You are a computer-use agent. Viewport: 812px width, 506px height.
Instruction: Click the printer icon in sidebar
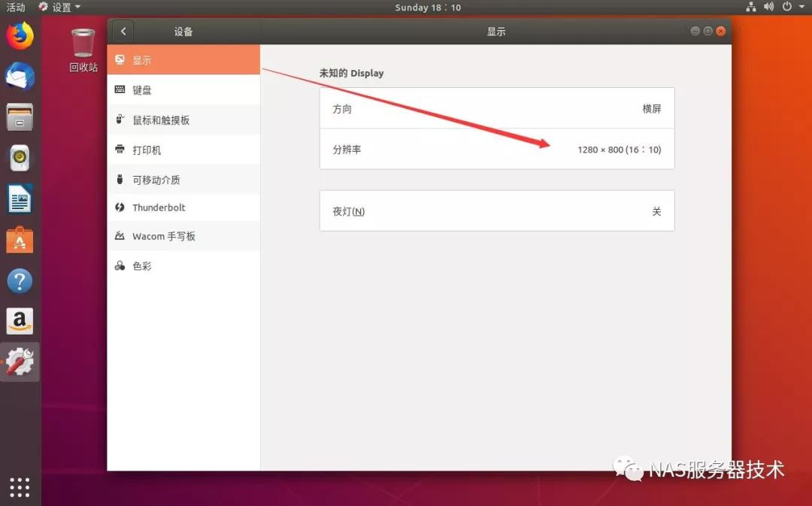click(120, 149)
